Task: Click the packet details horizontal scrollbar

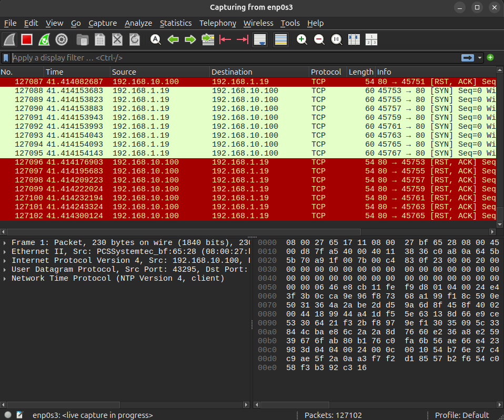Action: 63,405
